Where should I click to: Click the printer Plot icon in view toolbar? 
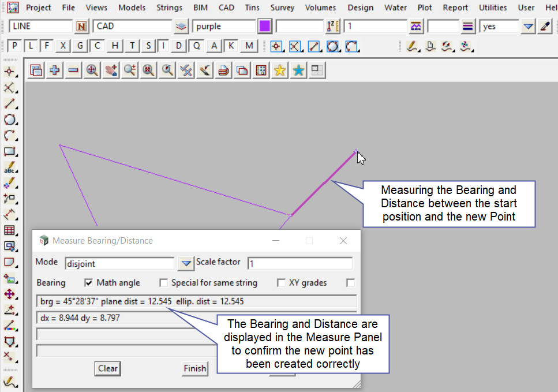[223, 70]
